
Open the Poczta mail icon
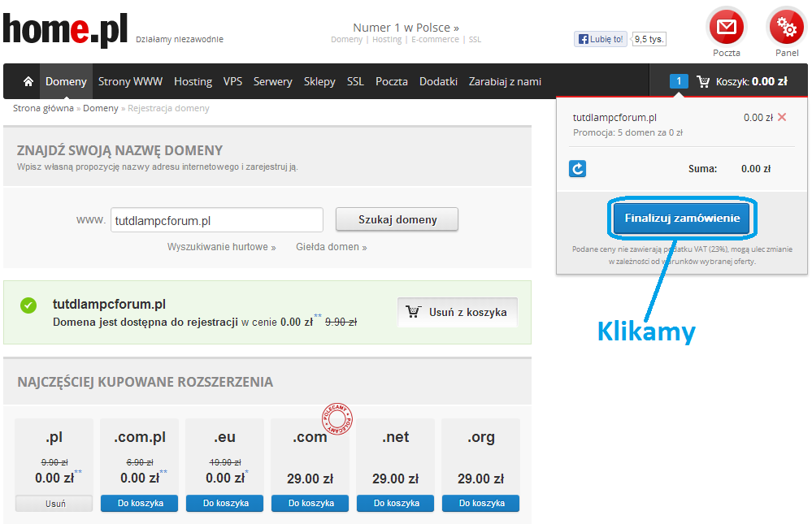[x=727, y=27]
